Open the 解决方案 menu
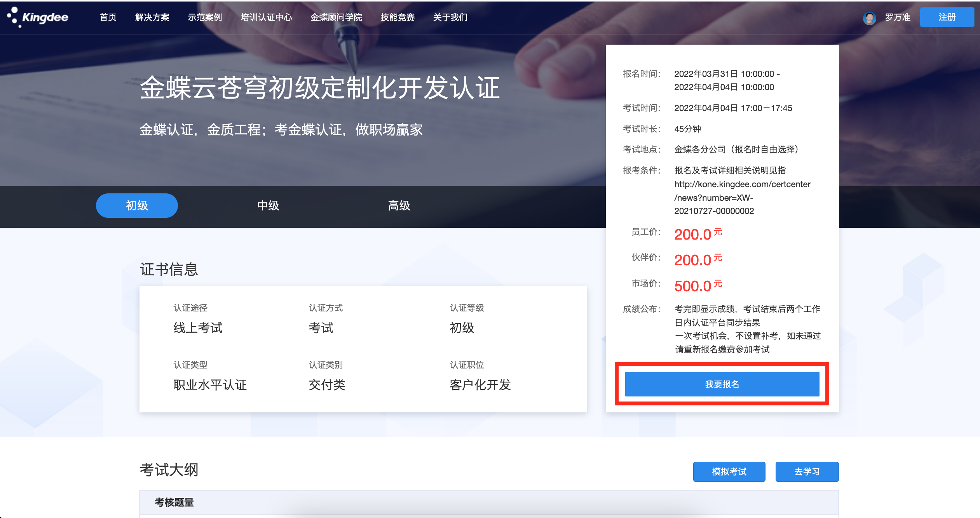This screenshot has width=980, height=518. pos(152,17)
